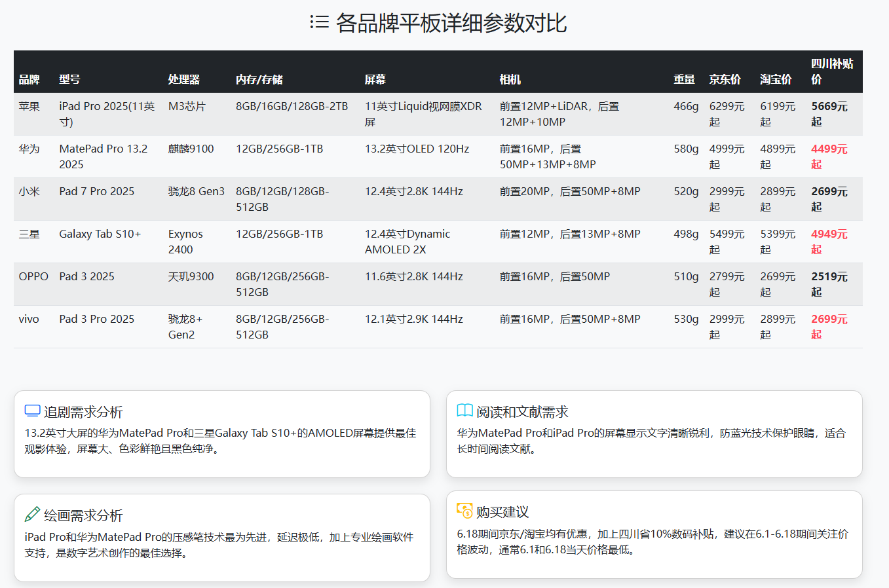
Task: Click the Pad 7 Pro 2025 model cell
Action: (x=97, y=191)
